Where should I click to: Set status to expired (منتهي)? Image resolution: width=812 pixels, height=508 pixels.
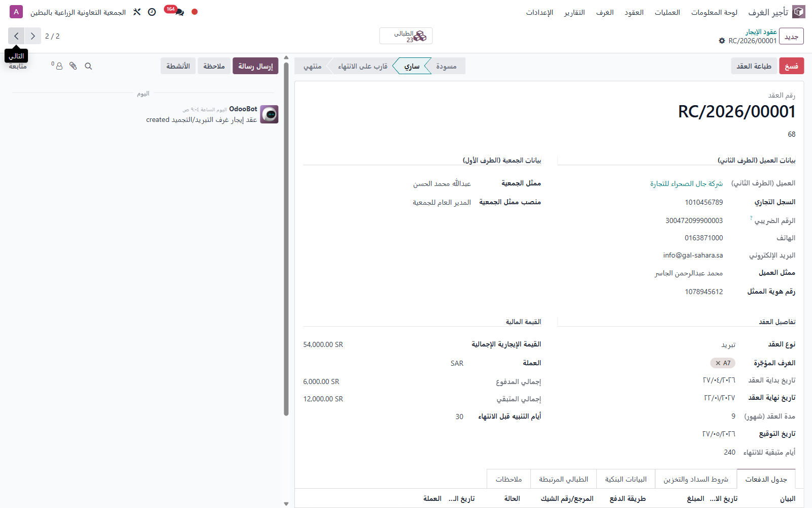312,66
